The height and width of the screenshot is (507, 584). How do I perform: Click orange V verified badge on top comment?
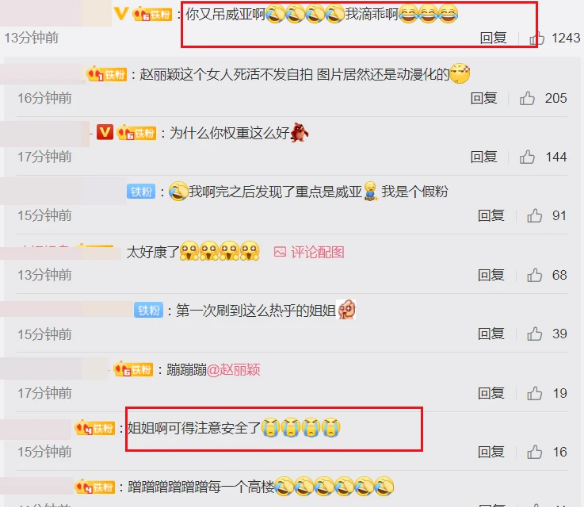click(x=121, y=14)
